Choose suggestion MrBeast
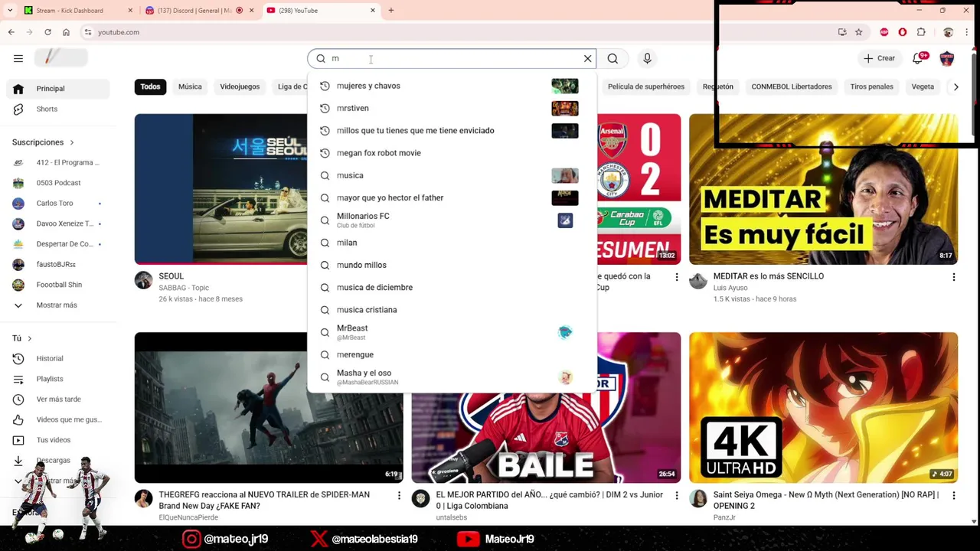 (x=452, y=332)
